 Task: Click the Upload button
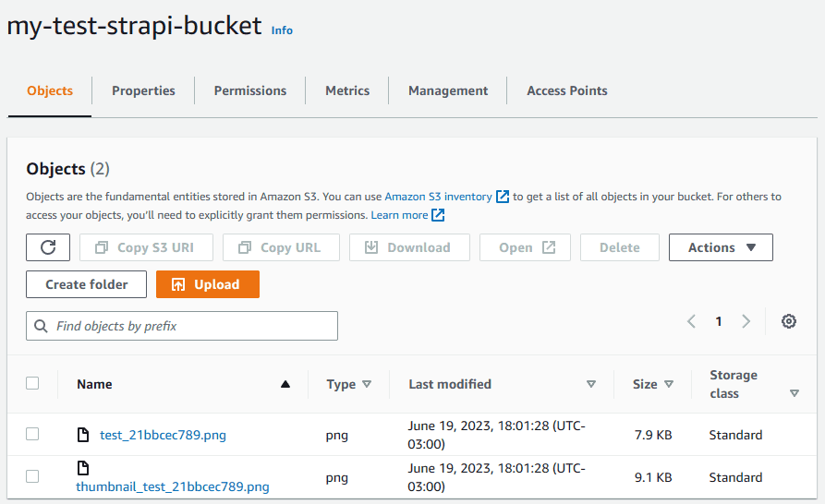[x=208, y=284]
